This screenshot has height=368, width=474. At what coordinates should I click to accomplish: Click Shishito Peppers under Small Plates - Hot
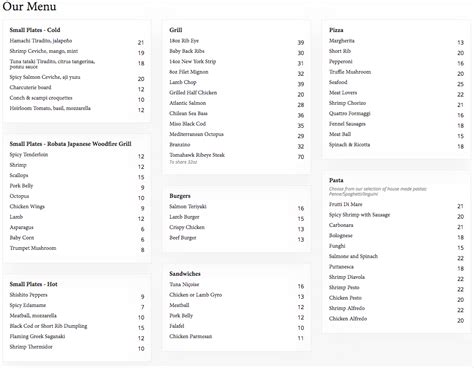click(x=28, y=295)
